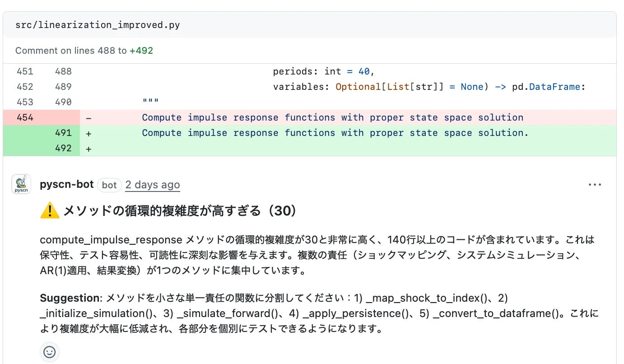Image resolution: width=624 pixels, height=364 pixels.
Task: Click the warning triangle icon in the heading
Action: tap(50, 210)
